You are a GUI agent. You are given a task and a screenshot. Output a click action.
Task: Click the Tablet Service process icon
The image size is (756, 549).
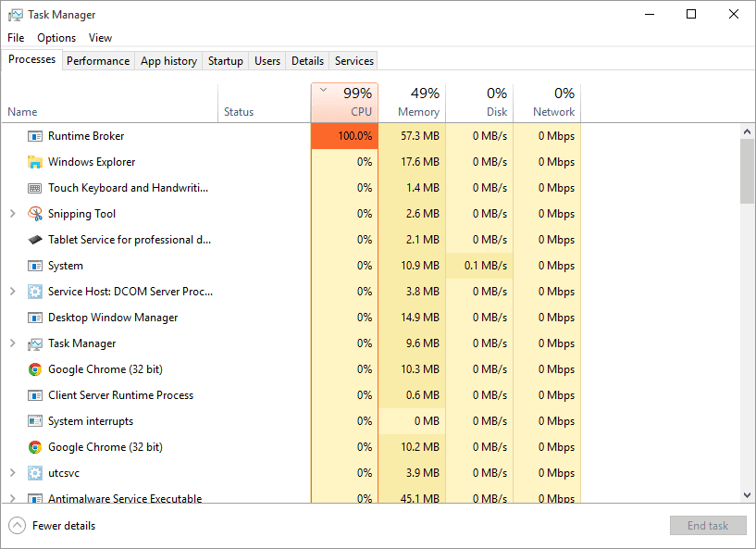click(35, 239)
